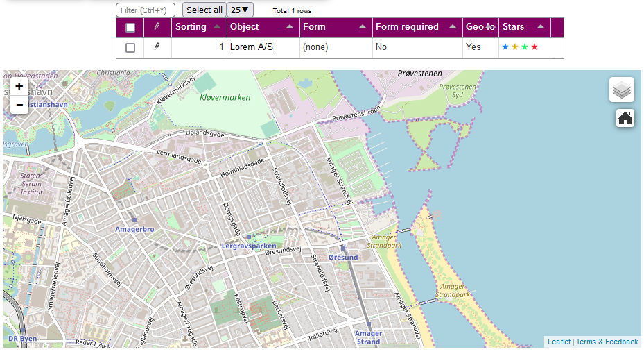Zoom out on the map

tap(19, 105)
